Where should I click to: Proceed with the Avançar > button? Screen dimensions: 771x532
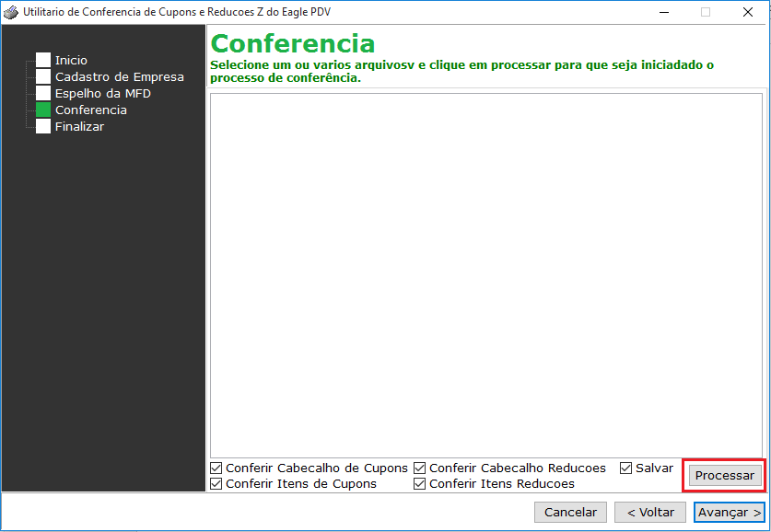click(x=730, y=513)
